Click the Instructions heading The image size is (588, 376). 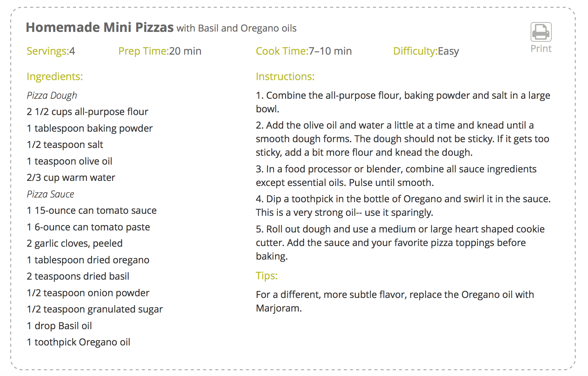click(x=285, y=77)
